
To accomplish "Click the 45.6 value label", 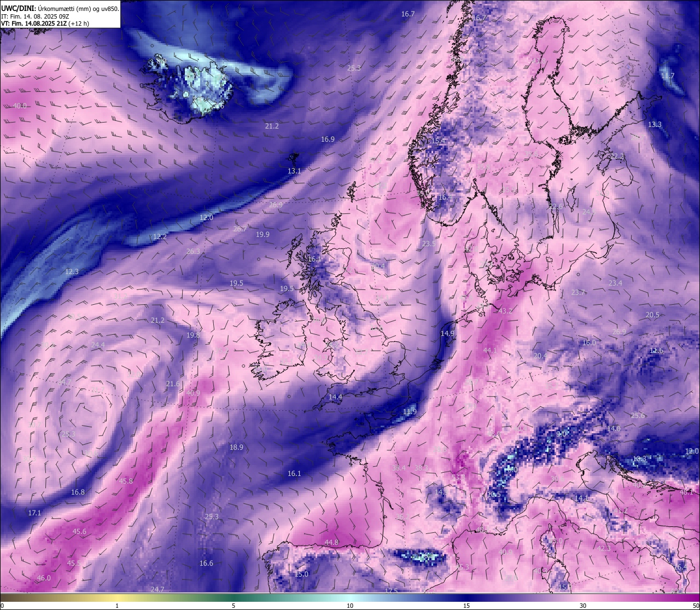I will pyautogui.click(x=79, y=532).
